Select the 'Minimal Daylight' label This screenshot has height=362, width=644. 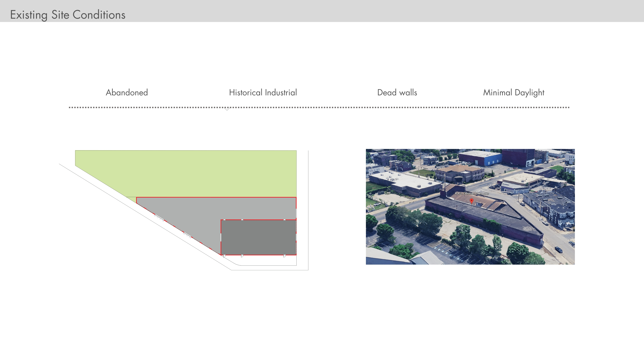pos(513,93)
